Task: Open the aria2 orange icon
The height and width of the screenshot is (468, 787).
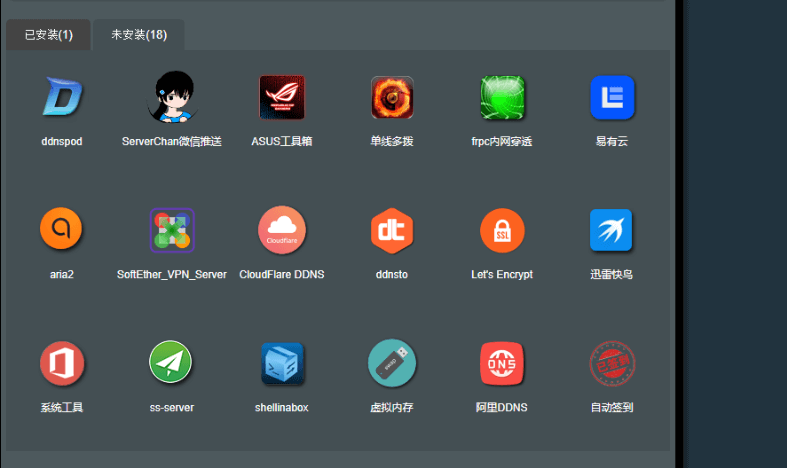Action: click(x=61, y=228)
